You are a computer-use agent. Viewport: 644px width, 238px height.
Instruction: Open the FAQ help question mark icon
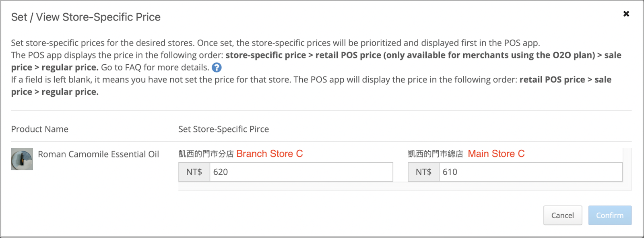point(217,67)
